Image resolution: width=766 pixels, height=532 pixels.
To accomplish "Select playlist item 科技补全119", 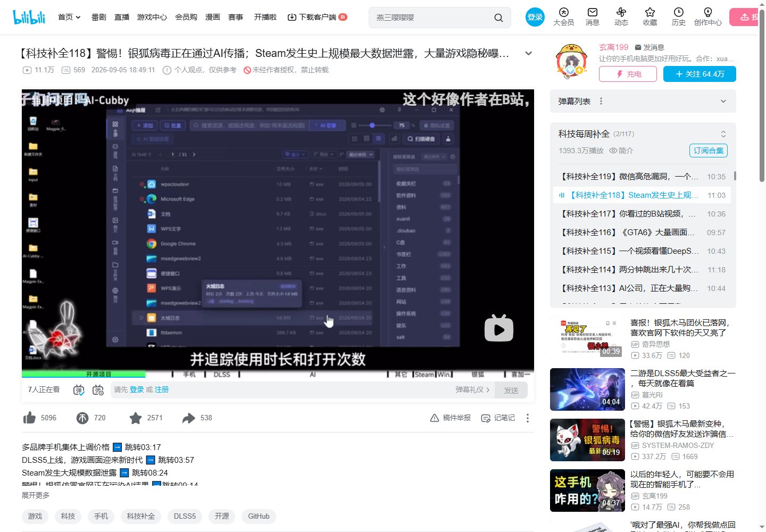I will coord(642,177).
